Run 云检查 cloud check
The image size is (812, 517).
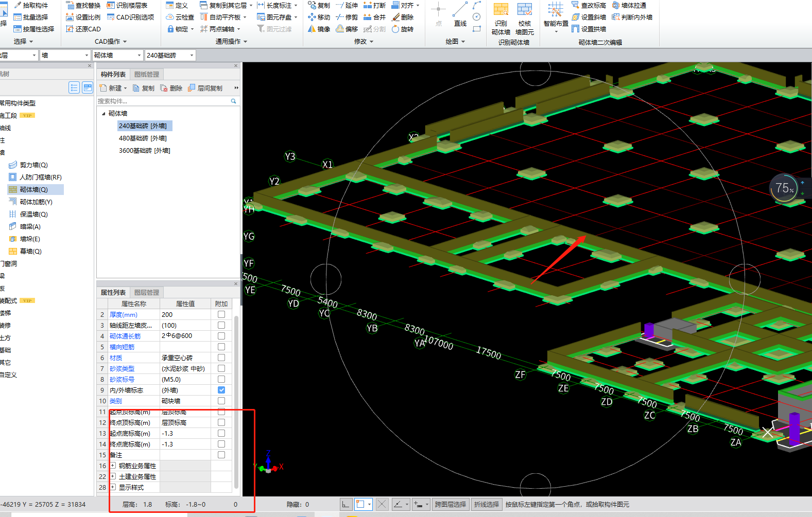coord(180,17)
